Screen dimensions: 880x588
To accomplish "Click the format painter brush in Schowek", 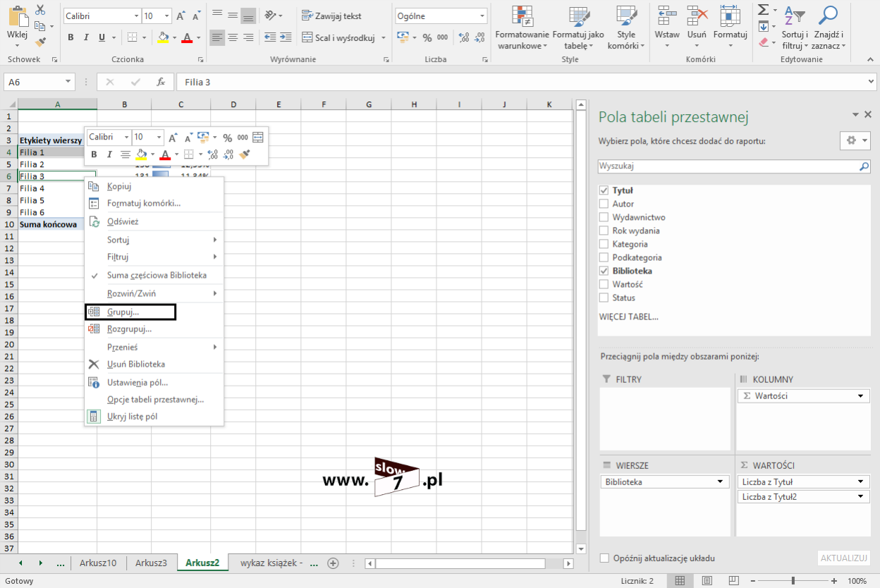I will tap(39, 42).
